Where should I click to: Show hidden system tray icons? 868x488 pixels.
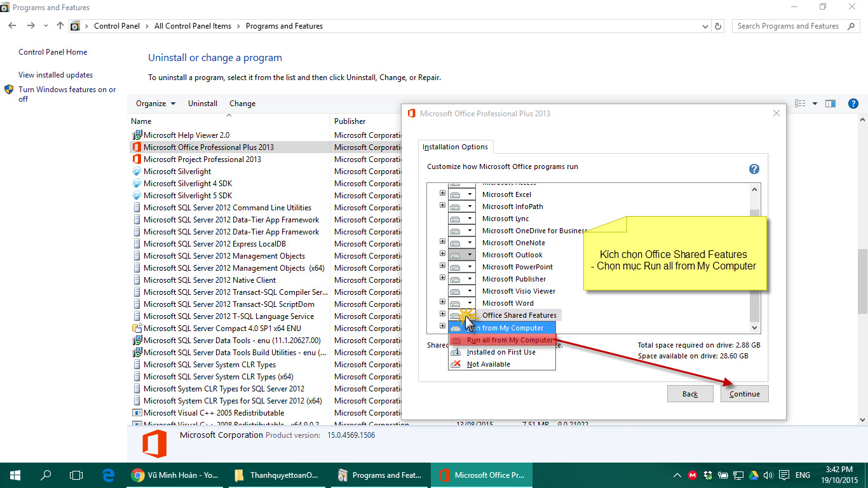click(677, 475)
